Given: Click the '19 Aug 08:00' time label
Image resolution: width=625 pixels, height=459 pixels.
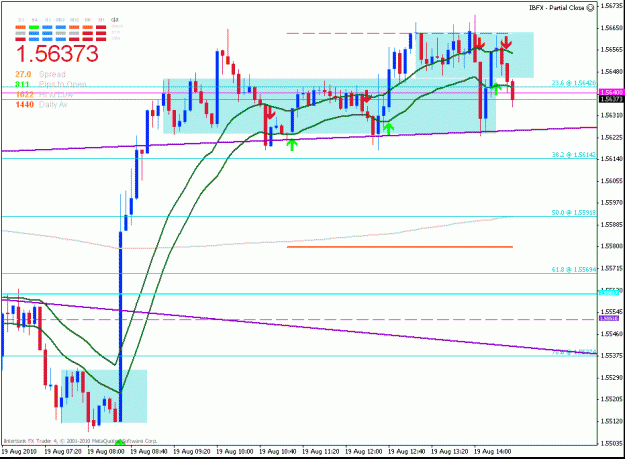Looking at the screenshot, I should pos(106,451).
